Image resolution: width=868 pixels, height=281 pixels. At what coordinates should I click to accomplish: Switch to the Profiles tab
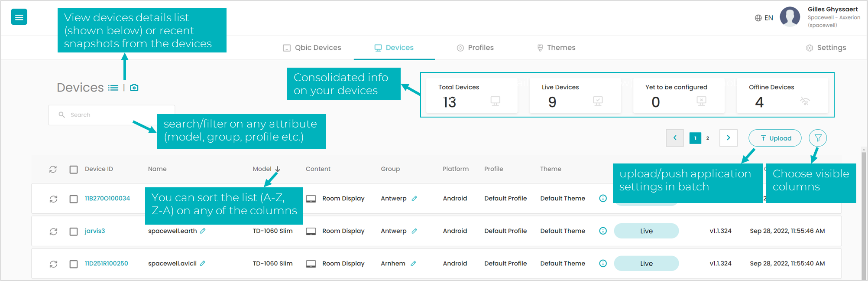[475, 48]
